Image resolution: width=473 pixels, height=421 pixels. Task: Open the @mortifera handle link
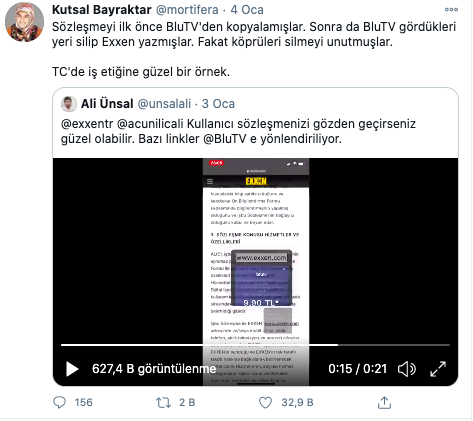187,10
